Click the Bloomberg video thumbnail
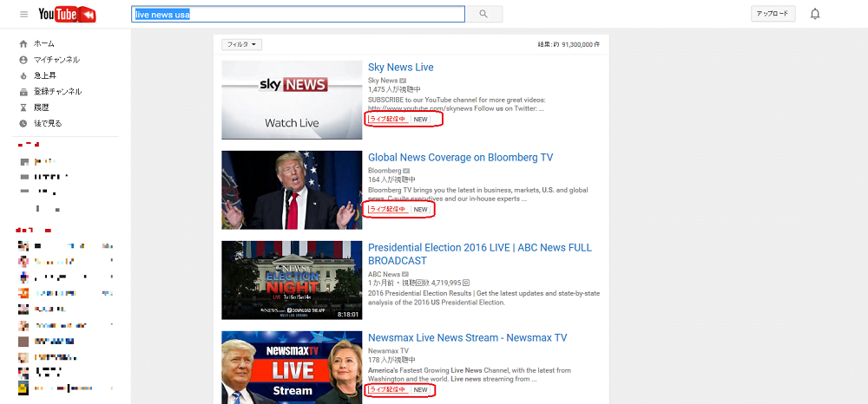 [291, 190]
